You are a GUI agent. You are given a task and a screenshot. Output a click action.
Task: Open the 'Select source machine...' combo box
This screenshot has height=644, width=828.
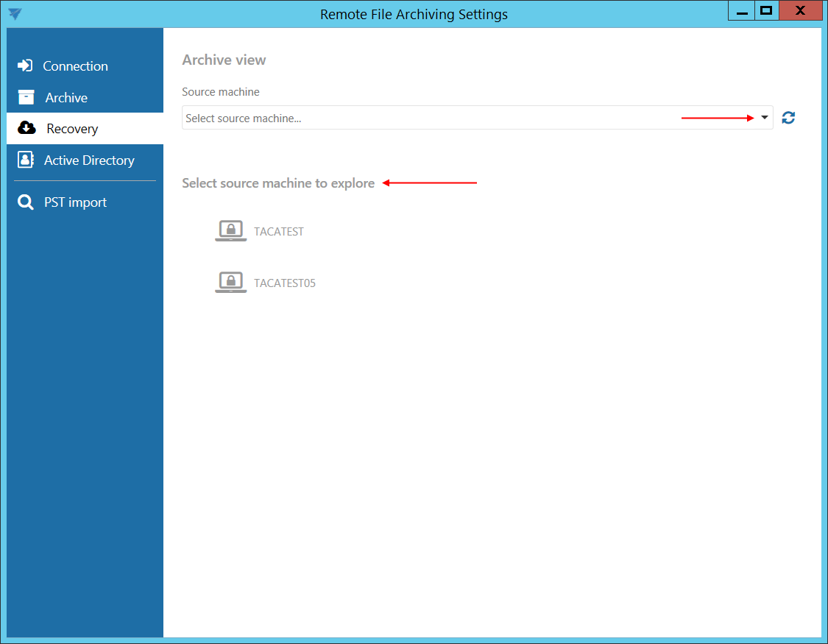(464, 118)
